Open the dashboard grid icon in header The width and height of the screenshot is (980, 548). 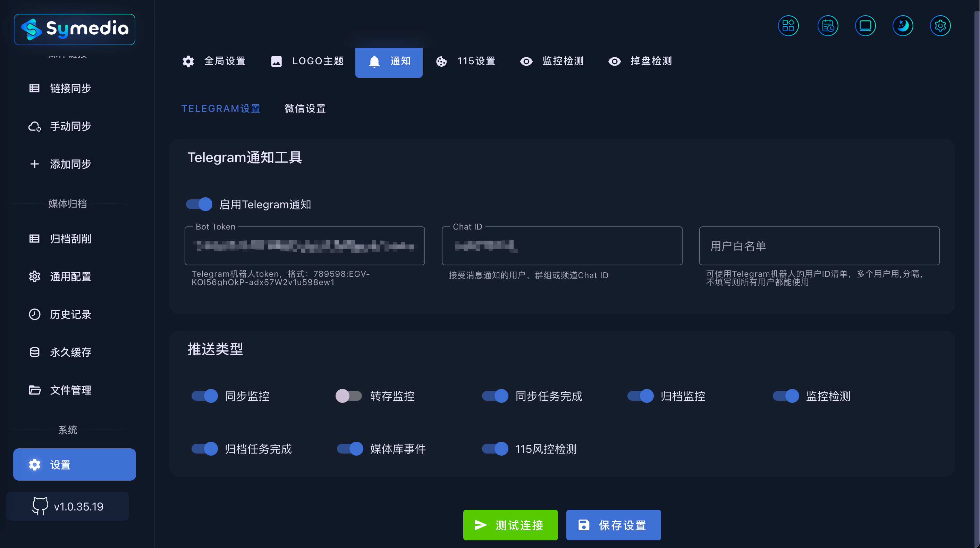click(788, 26)
